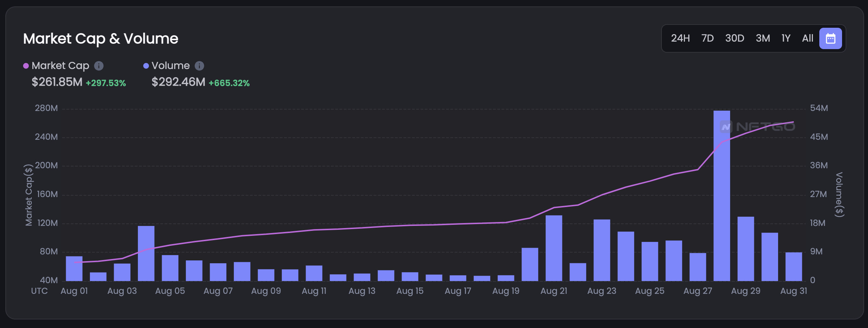The width and height of the screenshot is (868, 328).
Task: Click the tallest volume bar on Aug 28
Action: point(722,196)
